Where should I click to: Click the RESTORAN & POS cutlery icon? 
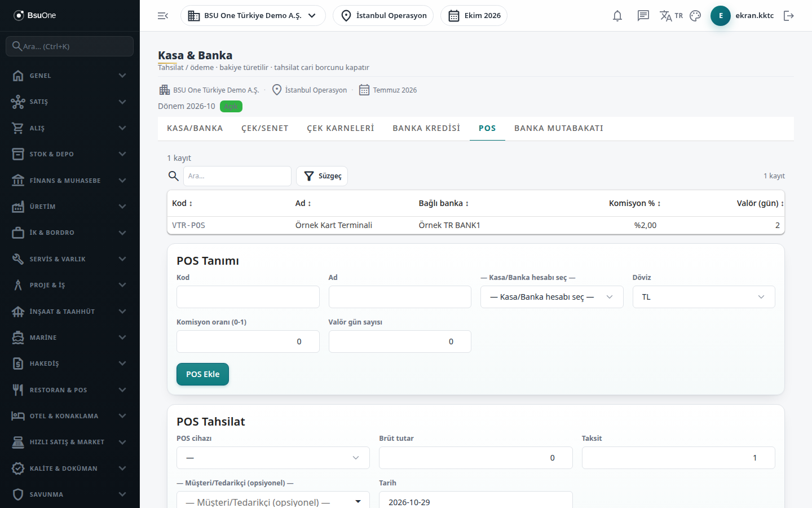tap(18, 390)
